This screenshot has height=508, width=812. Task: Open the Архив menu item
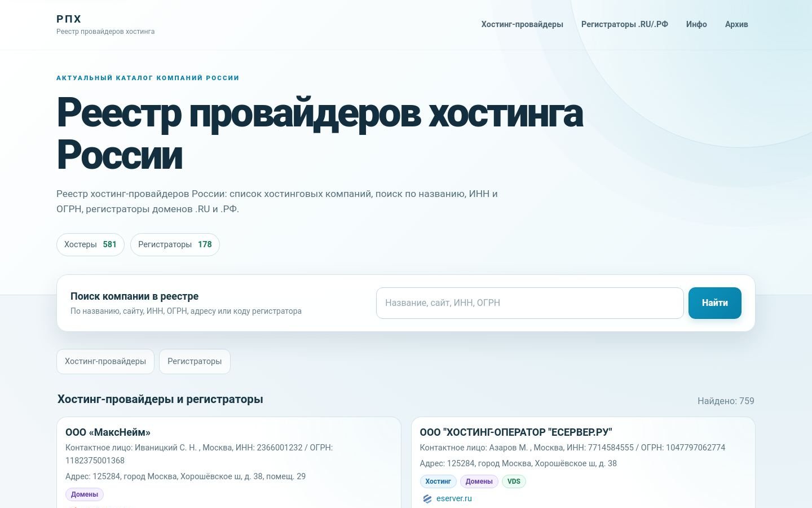tap(736, 24)
